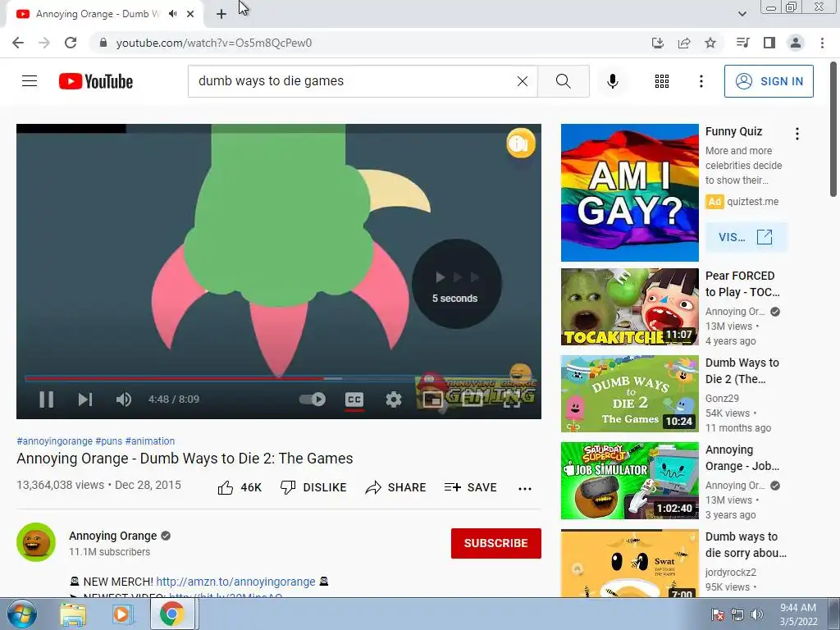Screen dimensions: 840x630
Task: Subscribe to Annoying Orange channel
Action: point(496,543)
